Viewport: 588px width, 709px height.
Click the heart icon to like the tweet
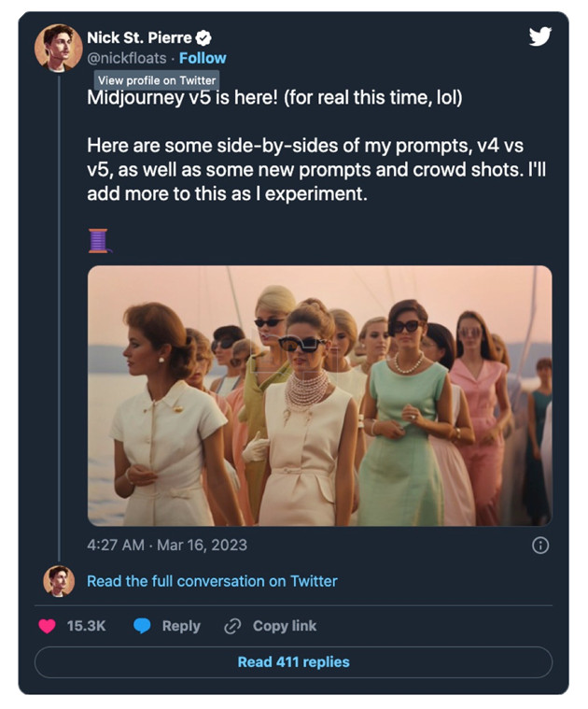pos(46,626)
